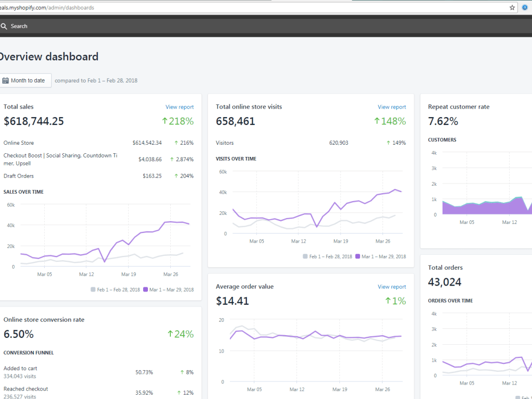
Task: Click the VISITS OVER TIME chart label
Action: click(236, 159)
